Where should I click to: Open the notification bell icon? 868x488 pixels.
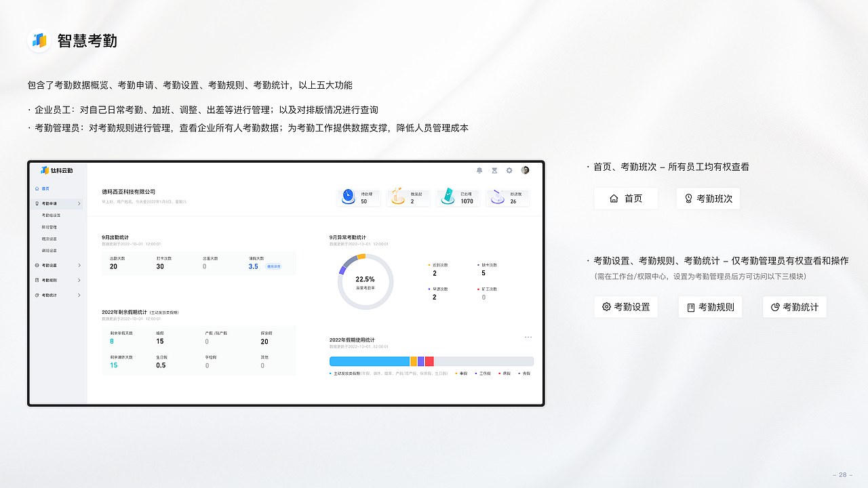(479, 170)
